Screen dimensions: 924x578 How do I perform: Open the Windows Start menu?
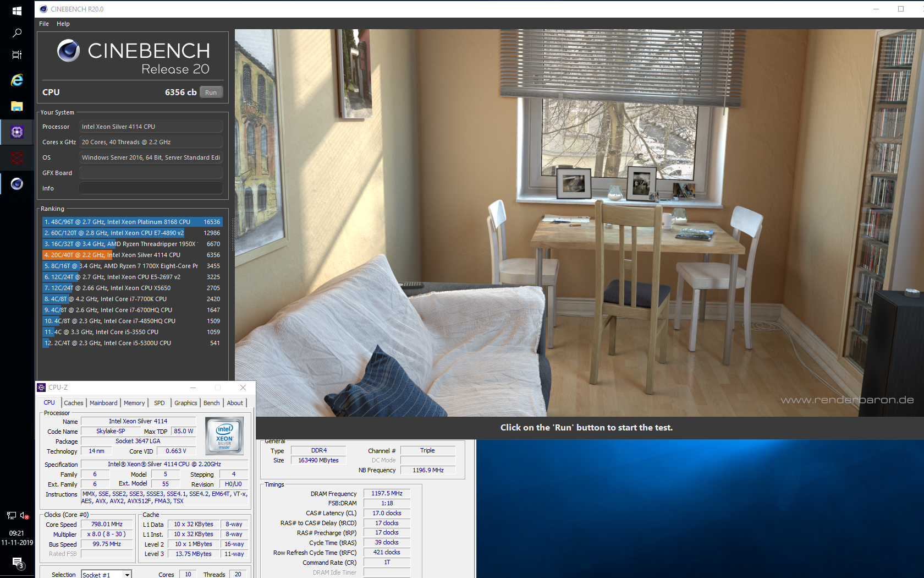tap(17, 10)
